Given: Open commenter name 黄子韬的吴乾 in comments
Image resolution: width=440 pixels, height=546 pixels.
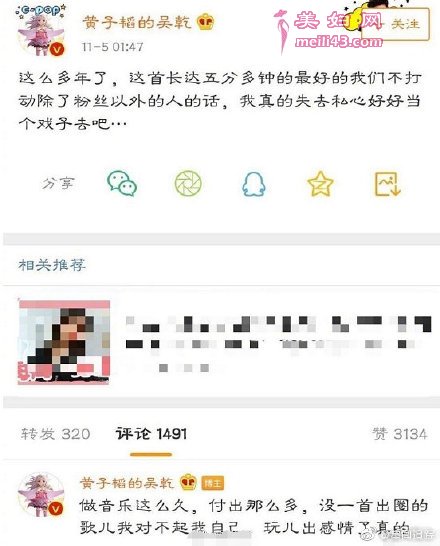Looking at the screenshot, I should pyautogui.click(x=127, y=483).
